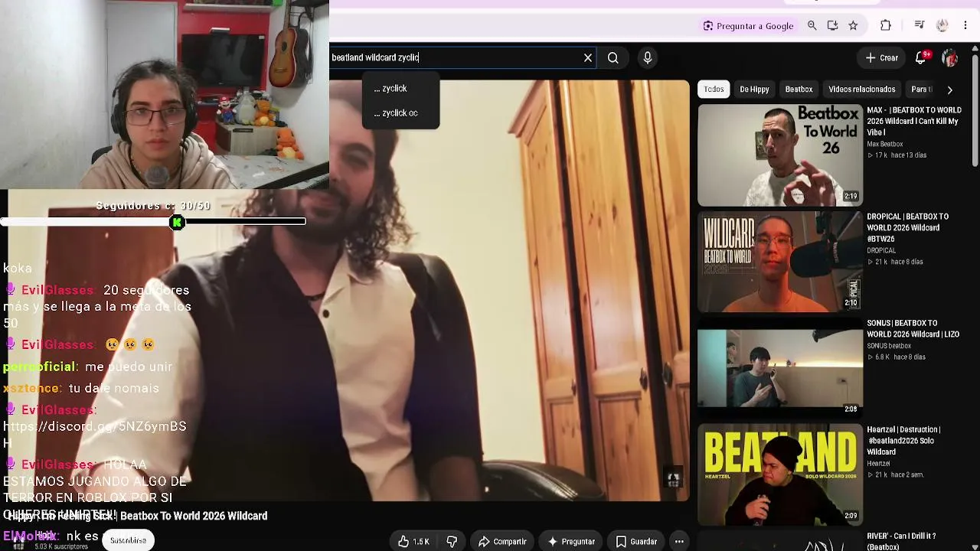The width and height of the screenshot is (980, 551).
Task: Bookmark this page with the star icon
Action: tap(854, 25)
